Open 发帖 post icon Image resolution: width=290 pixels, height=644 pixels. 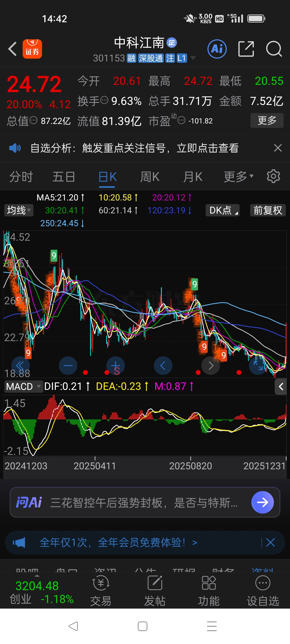155,591
